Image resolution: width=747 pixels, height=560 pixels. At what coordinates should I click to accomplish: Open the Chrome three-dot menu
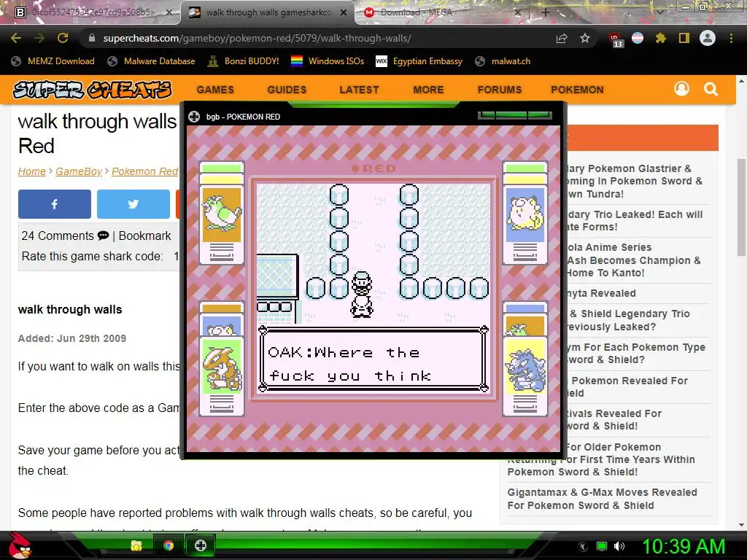click(731, 39)
